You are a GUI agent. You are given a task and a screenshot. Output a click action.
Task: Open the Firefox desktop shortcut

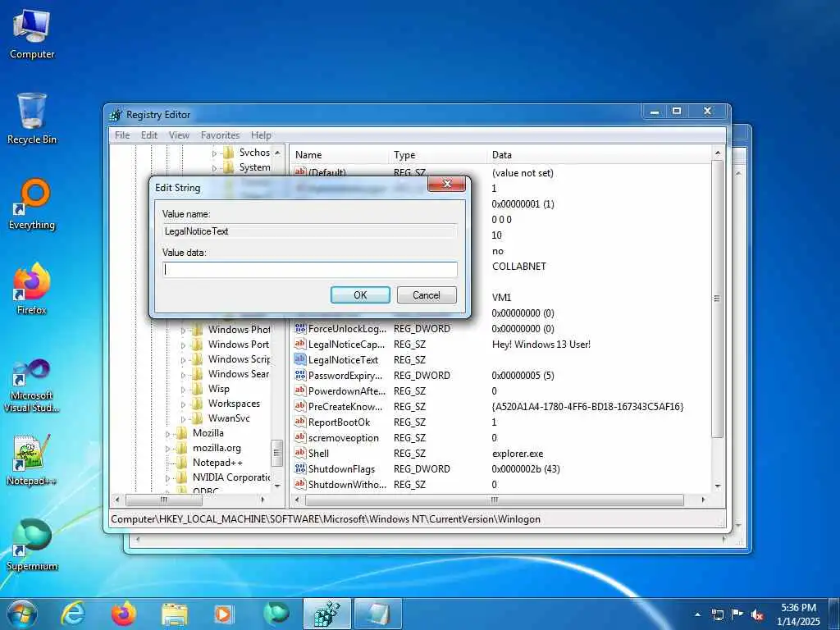tap(32, 290)
